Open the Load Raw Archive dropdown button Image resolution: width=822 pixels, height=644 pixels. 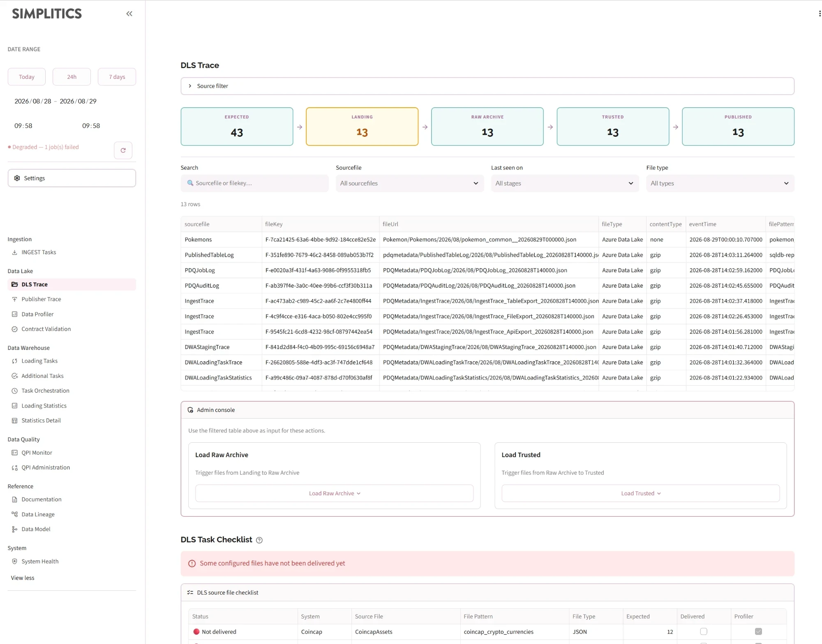(x=334, y=493)
